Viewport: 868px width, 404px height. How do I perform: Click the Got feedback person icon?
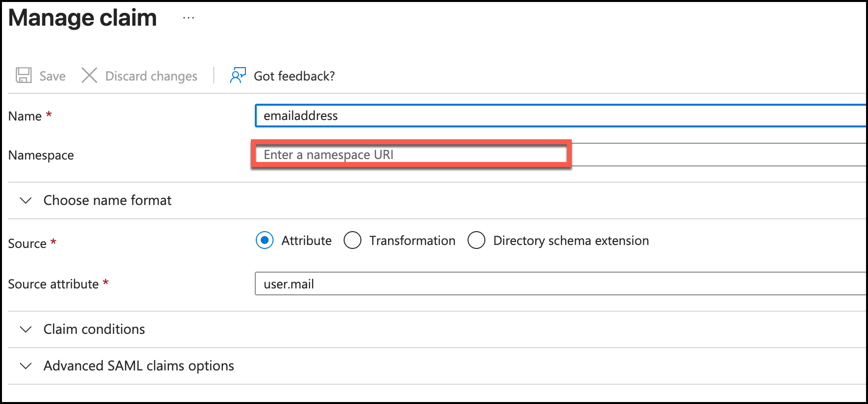click(x=237, y=76)
